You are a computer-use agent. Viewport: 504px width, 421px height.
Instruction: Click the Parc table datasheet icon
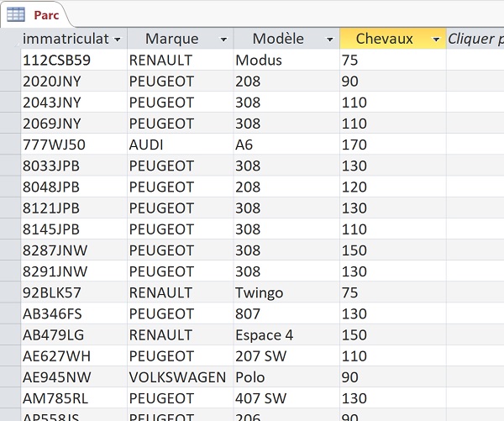click(x=16, y=14)
